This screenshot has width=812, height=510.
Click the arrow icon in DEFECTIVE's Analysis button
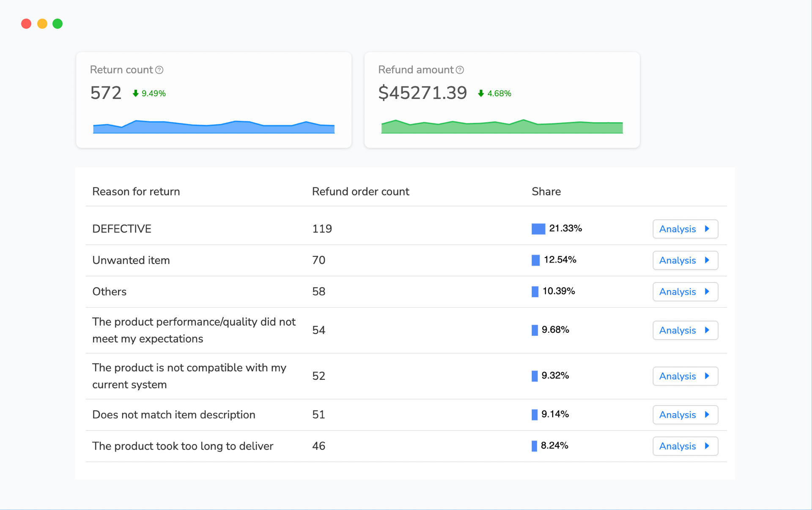click(x=707, y=229)
